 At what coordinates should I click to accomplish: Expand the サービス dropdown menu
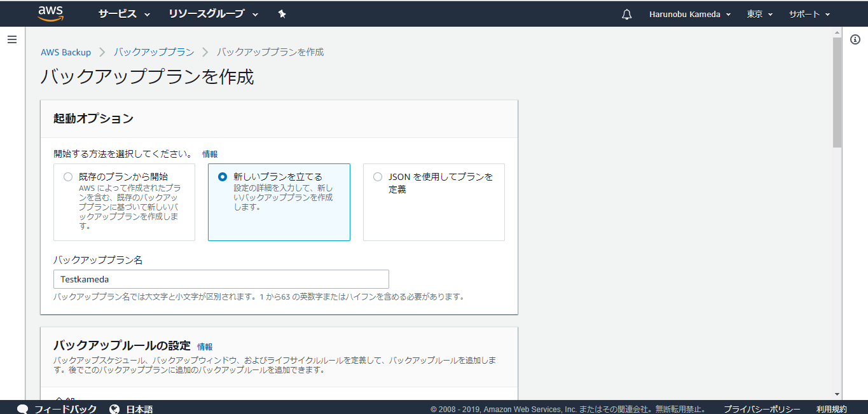tap(125, 14)
